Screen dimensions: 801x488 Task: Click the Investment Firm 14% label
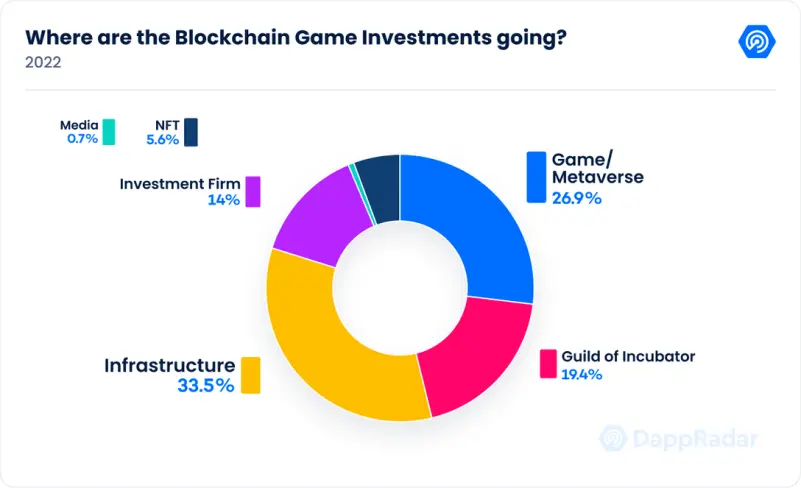180,192
